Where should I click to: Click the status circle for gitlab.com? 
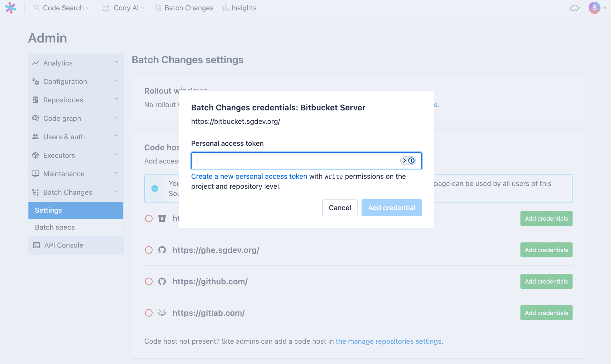click(149, 313)
